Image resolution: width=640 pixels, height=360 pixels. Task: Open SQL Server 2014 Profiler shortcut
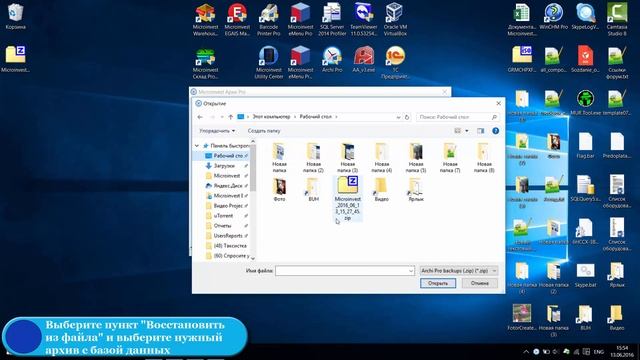pyautogui.click(x=332, y=20)
